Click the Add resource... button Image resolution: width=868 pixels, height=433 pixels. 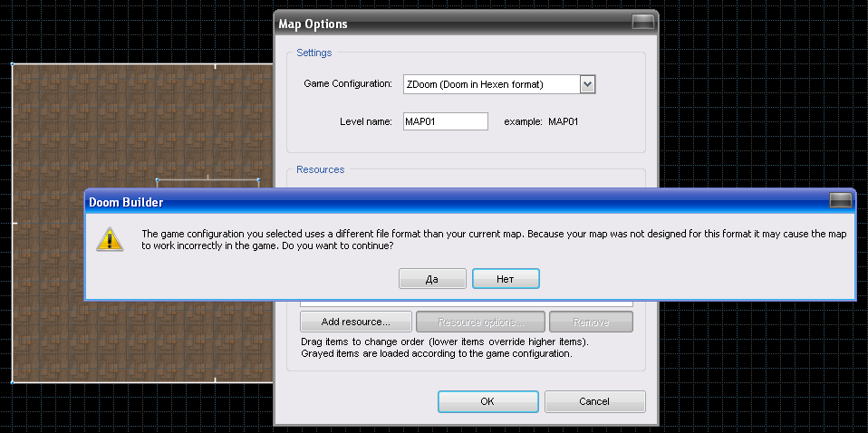click(356, 322)
